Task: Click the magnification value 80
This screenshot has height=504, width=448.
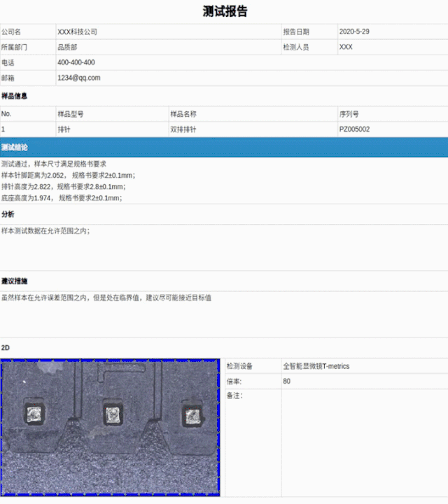Action: pyautogui.click(x=287, y=381)
